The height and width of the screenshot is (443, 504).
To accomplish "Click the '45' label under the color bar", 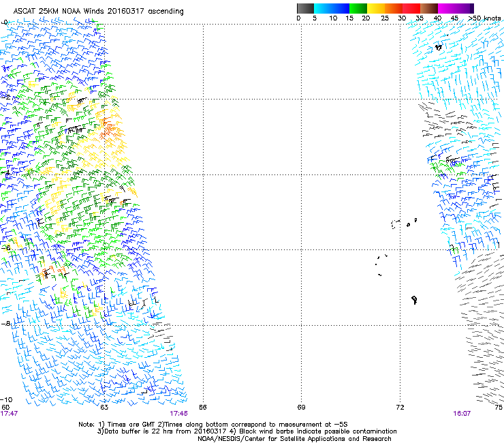I will click(454, 18).
